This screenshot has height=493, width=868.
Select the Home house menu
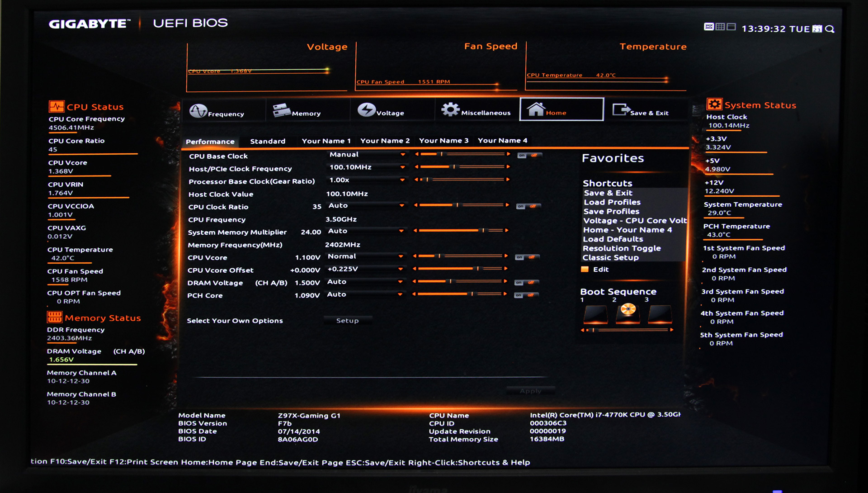coord(561,109)
